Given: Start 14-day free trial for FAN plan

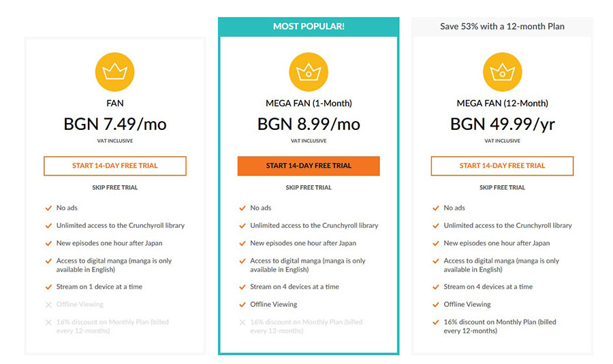Looking at the screenshot, I should [114, 166].
